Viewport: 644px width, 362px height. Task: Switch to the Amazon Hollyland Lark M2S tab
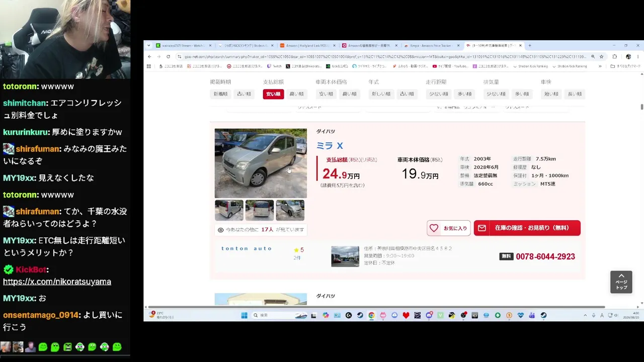click(307, 45)
